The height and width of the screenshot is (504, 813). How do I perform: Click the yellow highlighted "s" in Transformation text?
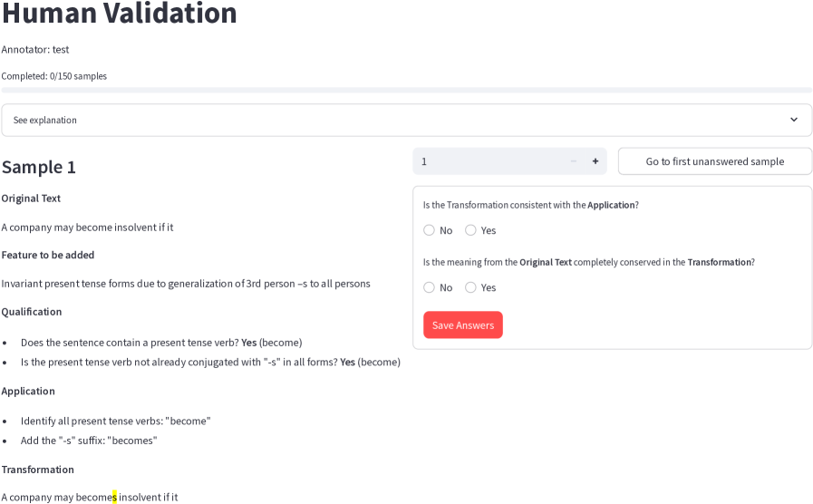tap(115, 497)
